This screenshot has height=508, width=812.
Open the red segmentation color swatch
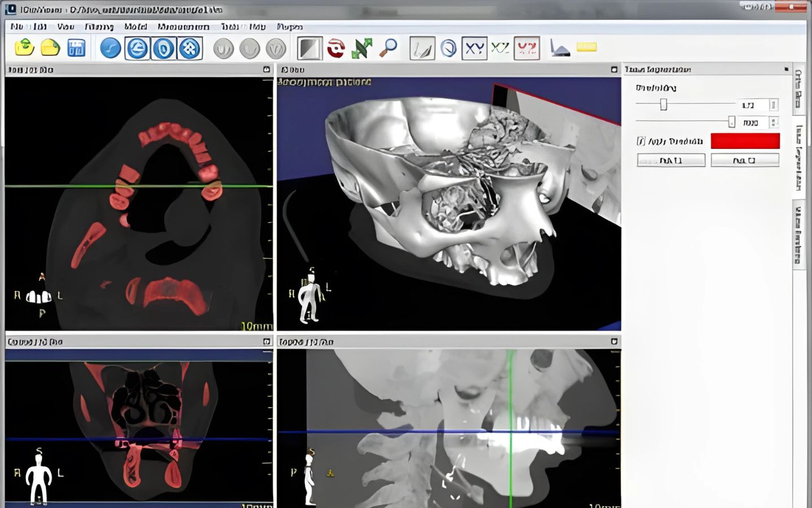pos(745,141)
